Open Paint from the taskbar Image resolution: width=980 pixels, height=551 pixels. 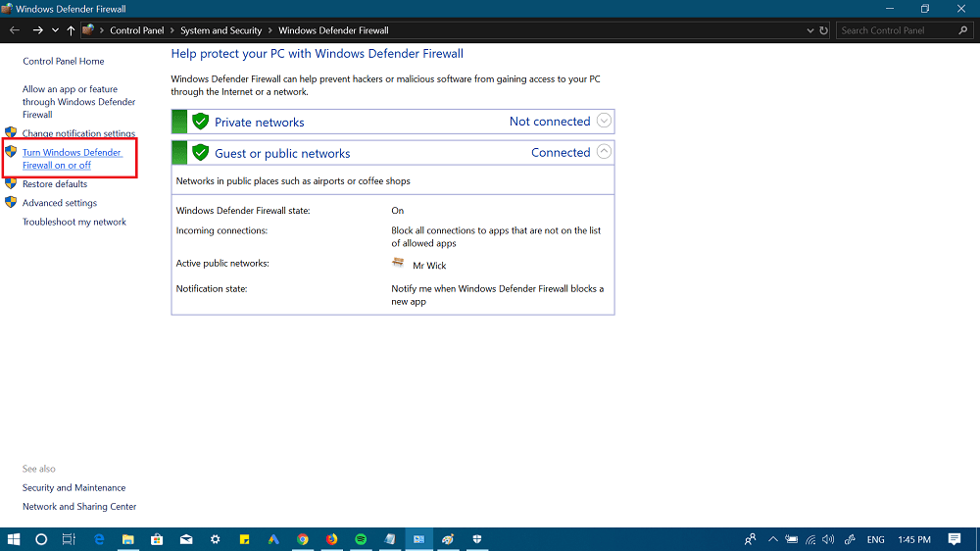point(448,539)
